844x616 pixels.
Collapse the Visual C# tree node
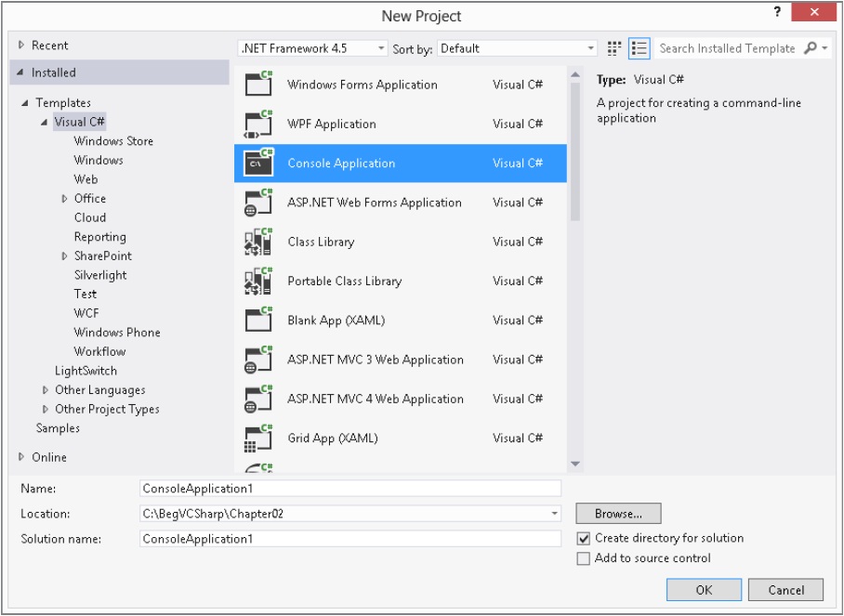pos(44,122)
